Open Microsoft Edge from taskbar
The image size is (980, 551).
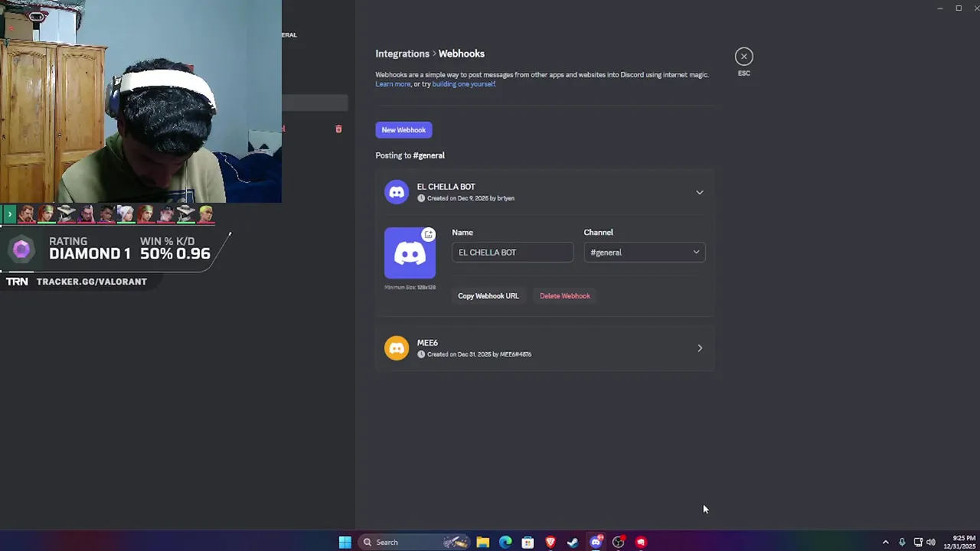(x=505, y=542)
